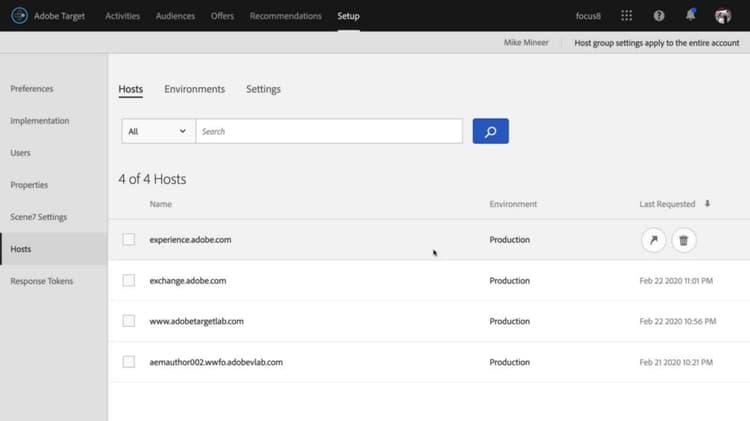The width and height of the screenshot is (750, 421).
Task: Click the Adobe Target logo icon
Action: tap(18, 16)
